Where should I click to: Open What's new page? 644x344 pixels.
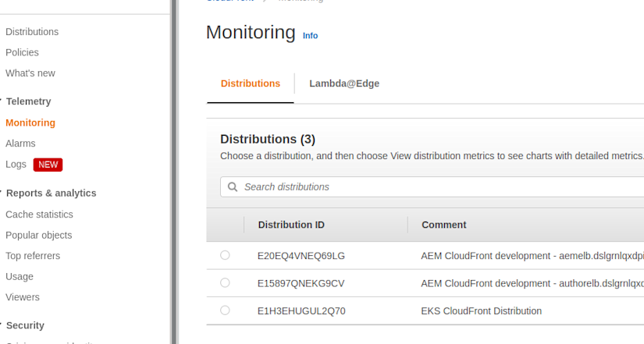30,73
